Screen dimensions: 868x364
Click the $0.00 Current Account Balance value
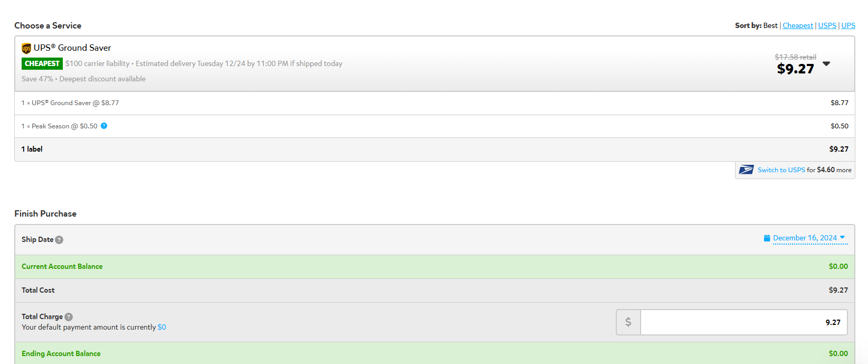[838, 267]
